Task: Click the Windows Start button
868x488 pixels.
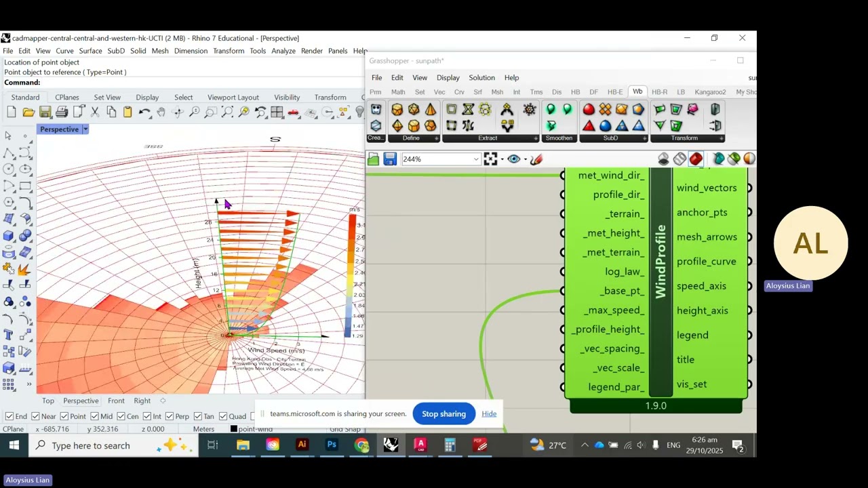Action: point(14,445)
